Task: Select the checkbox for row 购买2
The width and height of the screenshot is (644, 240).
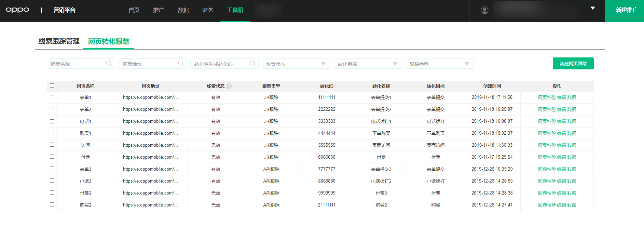Action: pyautogui.click(x=52, y=204)
